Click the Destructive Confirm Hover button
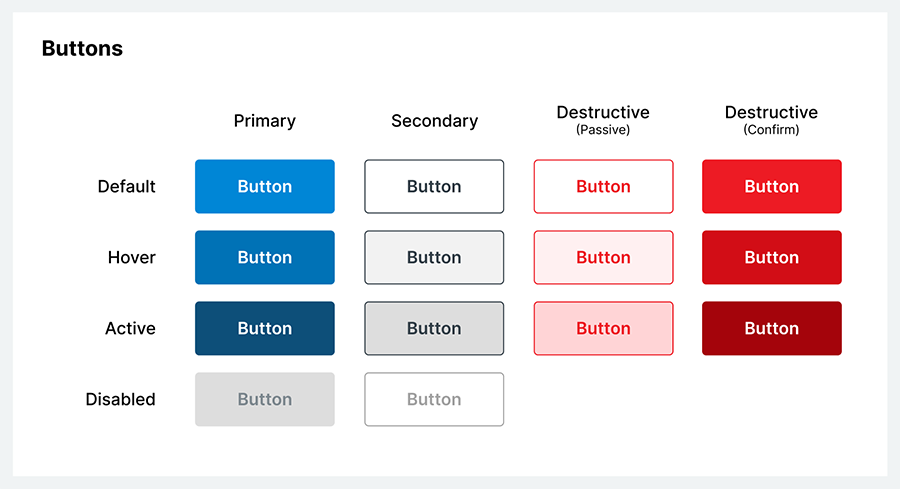Image resolution: width=900 pixels, height=489 pixels. (x=772, y=258)
